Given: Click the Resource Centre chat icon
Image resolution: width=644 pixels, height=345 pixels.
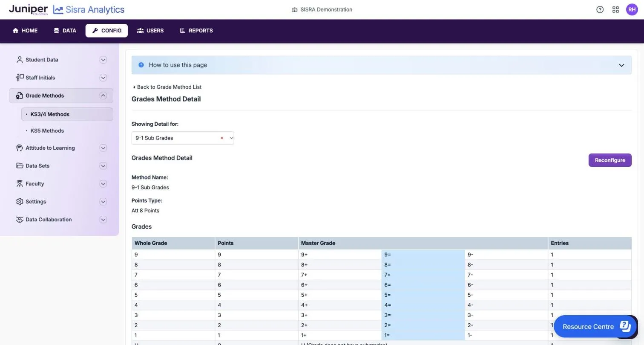Looking at the screenshot, I should (625, 326).
